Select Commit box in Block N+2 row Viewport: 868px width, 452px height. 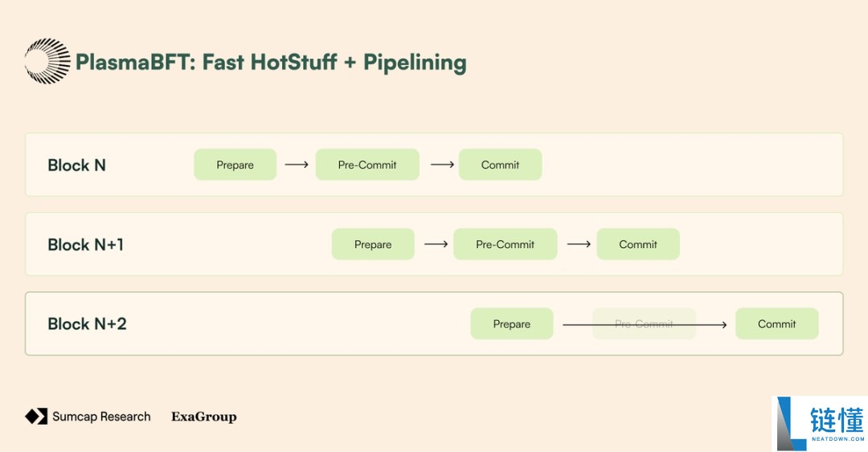[777, 324]
